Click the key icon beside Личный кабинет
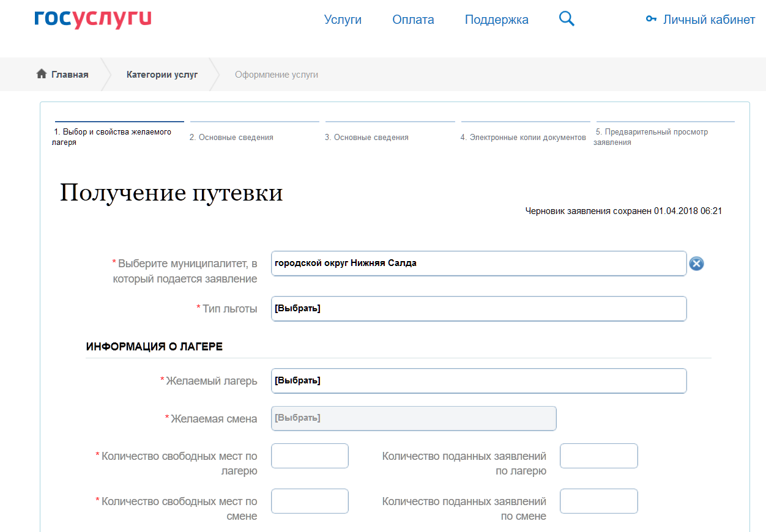Image resolution: width=766 pixels, height=532 pixels. coord(651,20)
